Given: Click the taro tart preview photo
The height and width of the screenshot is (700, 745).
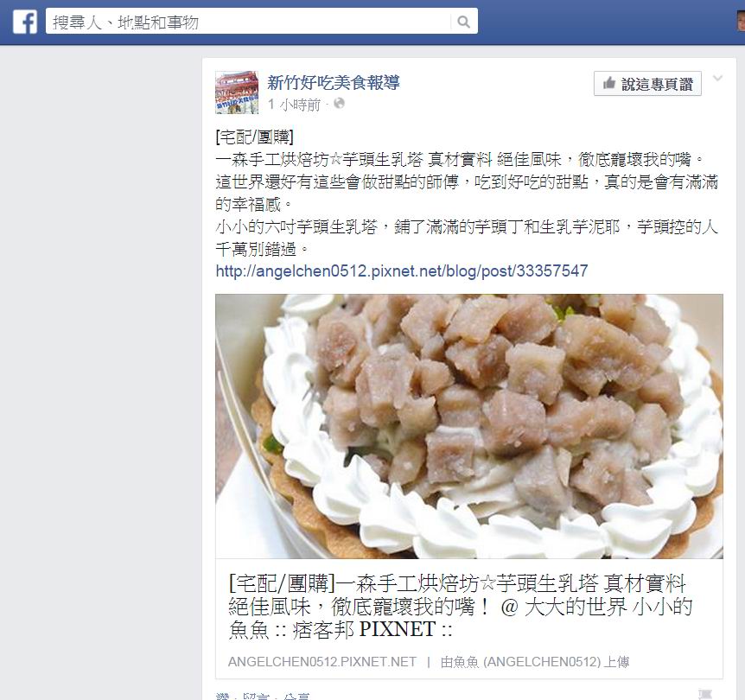Looking at the screenshot, I should coord(469,426).
